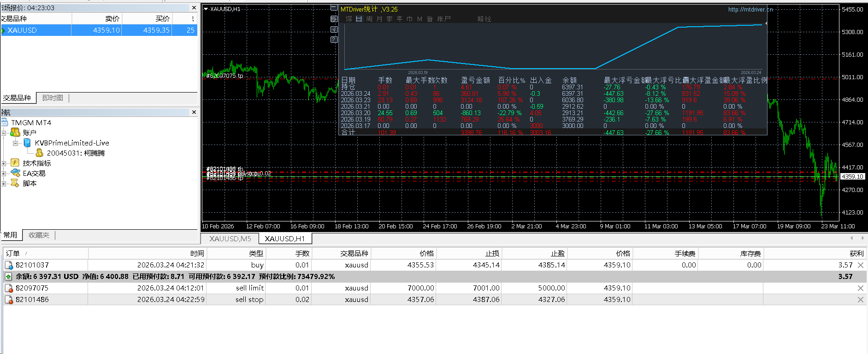The height and width of the screenshot is (354, 868).
Task: Click the pending order icon for 82097075
Action: (9, 288)
